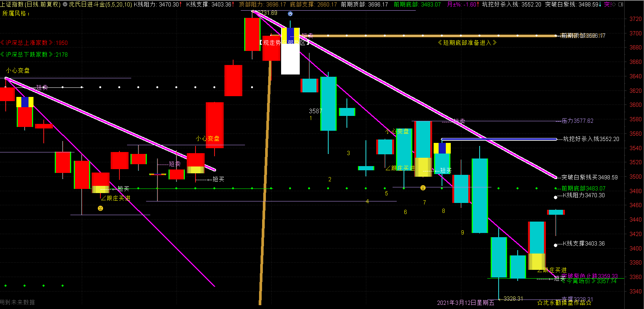Click header value 顶部阻力: 3696.17
This screenshot has width=644, height=309.
[262, 5]
